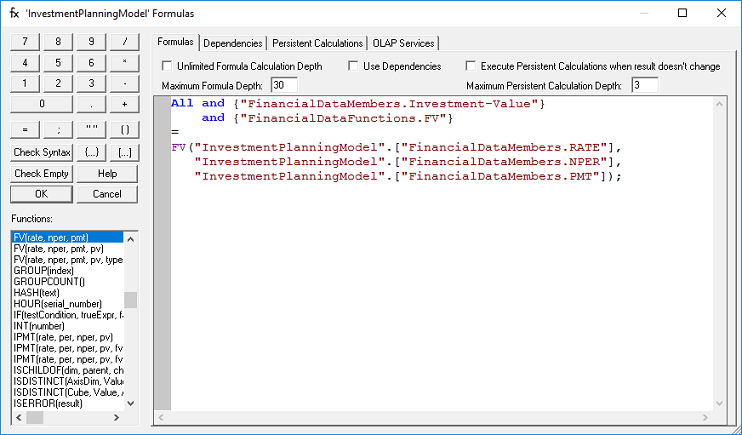Click the keypad button 0
This screenshot has height=435, width=742.
(42, 104)
